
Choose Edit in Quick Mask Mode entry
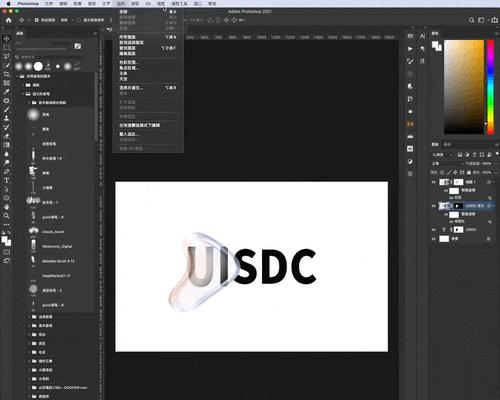pos(148,125)
